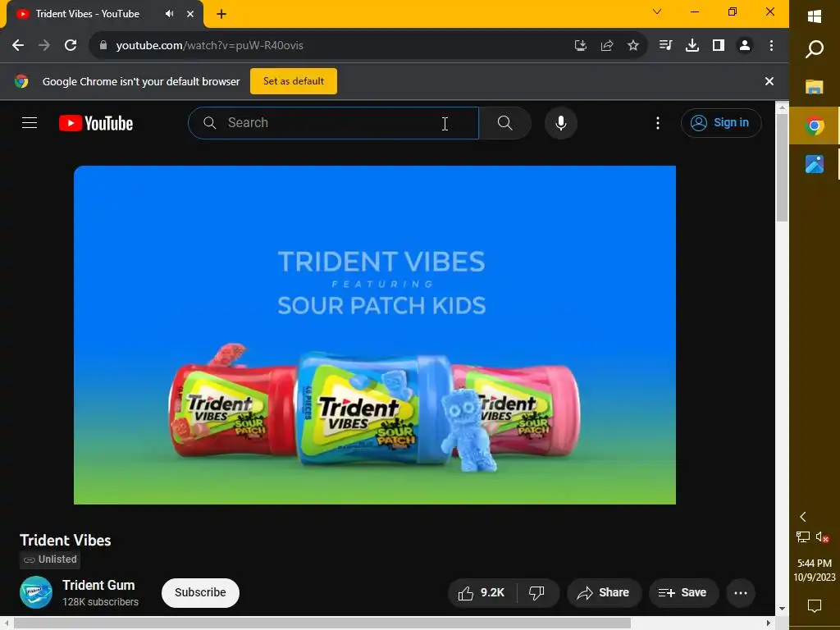Open the Chrome profile icon
The height and width of the screenshot is (630, 840).
tap(745, 46)
